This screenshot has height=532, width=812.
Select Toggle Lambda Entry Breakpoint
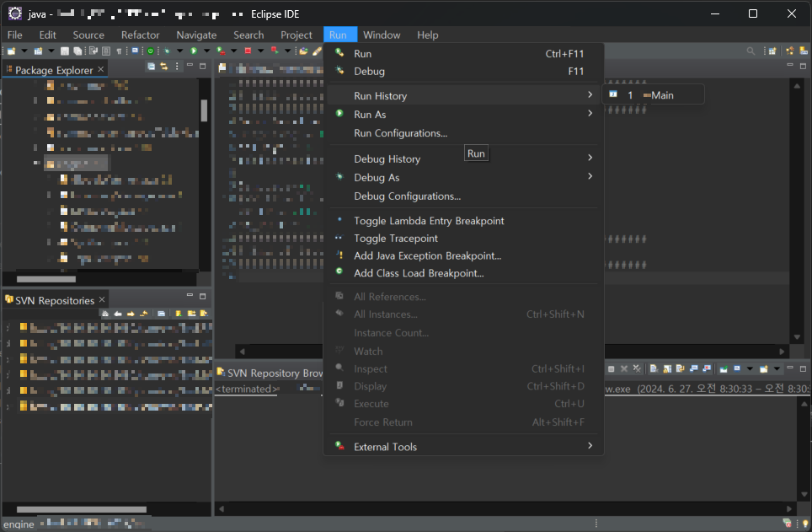(x=463, y=220)
